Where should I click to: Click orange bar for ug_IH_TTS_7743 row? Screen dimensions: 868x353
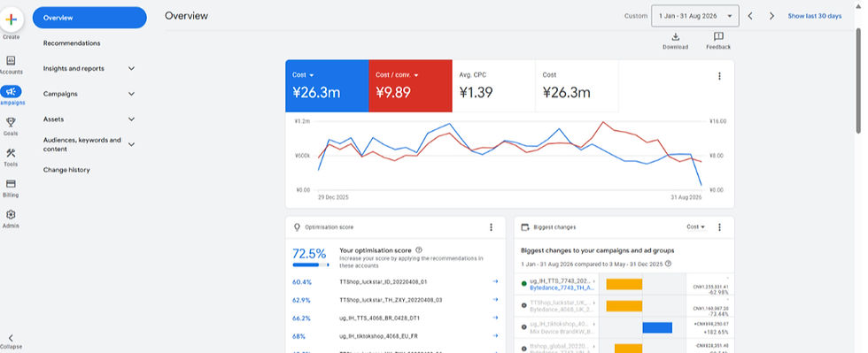click(x=624, y=284)
